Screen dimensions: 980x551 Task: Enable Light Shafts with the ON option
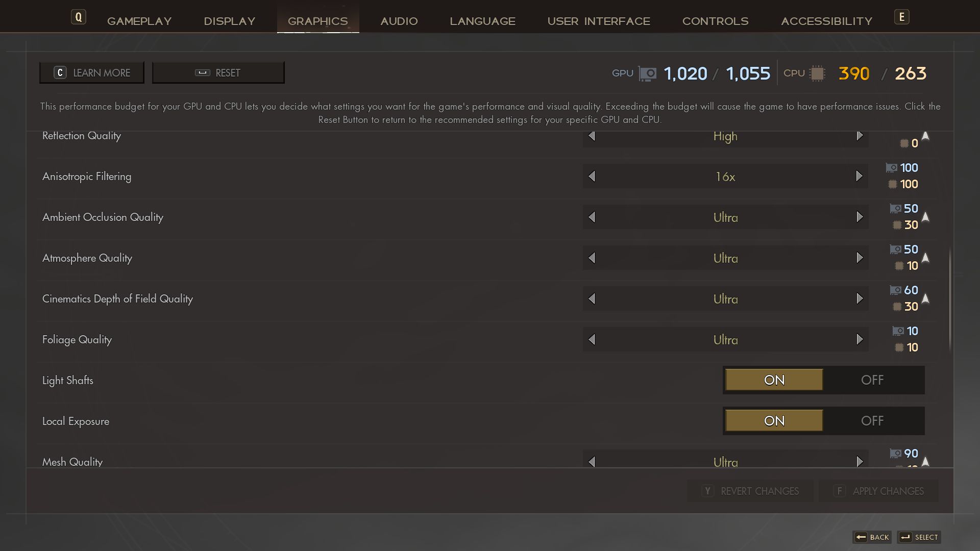point(774,380)
